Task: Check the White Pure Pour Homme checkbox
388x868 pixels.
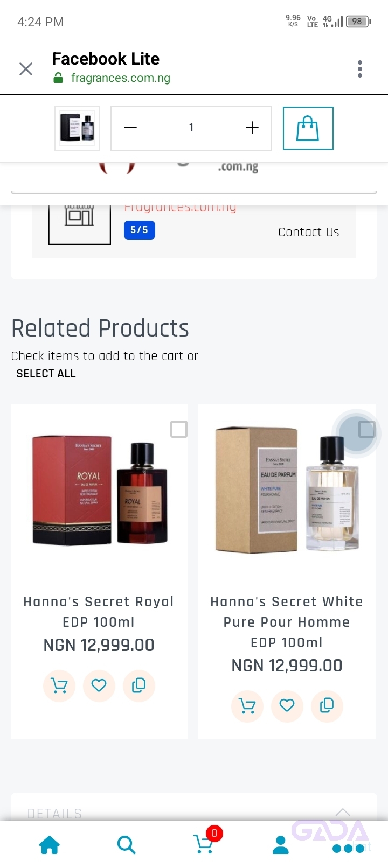Action: coord(367,429)
